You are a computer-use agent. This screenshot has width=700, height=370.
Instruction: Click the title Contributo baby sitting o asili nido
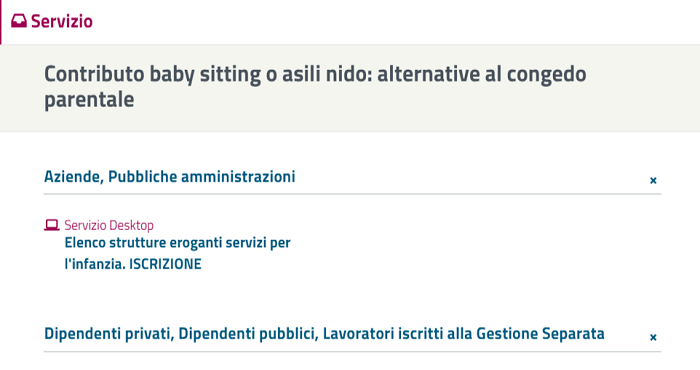(315, 86)
